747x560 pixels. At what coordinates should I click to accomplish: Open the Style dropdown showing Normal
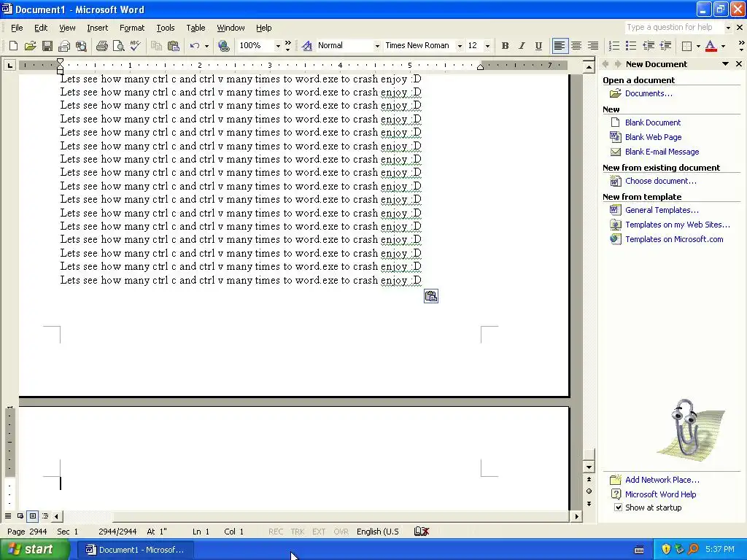pyautogui.click(x=377, y=46)
